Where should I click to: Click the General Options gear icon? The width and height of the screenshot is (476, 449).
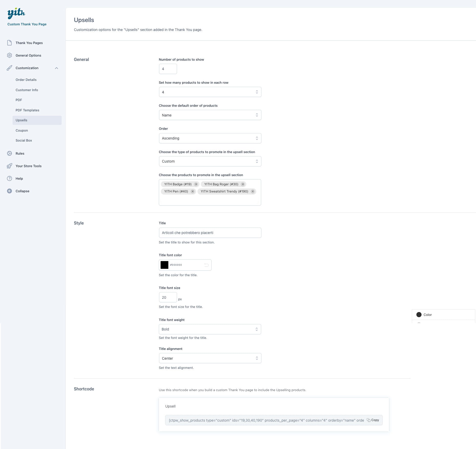click(x=9, y=55)
